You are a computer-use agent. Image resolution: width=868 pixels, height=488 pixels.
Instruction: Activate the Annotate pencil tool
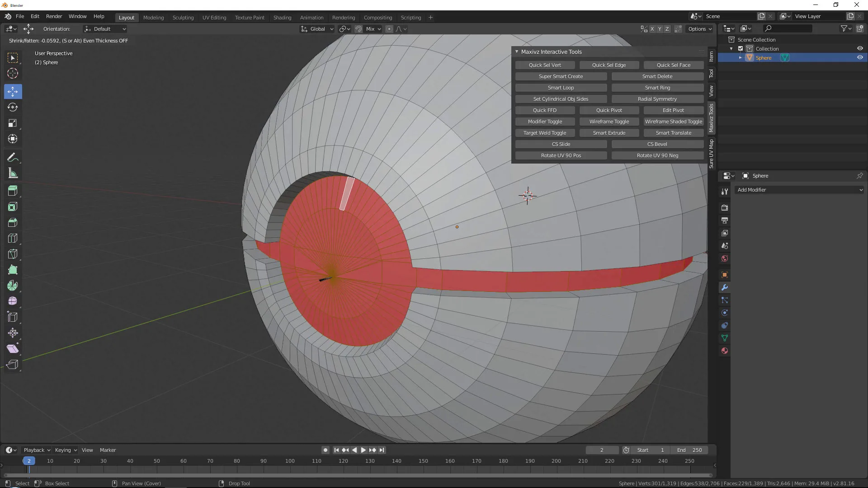pos(13,157)
